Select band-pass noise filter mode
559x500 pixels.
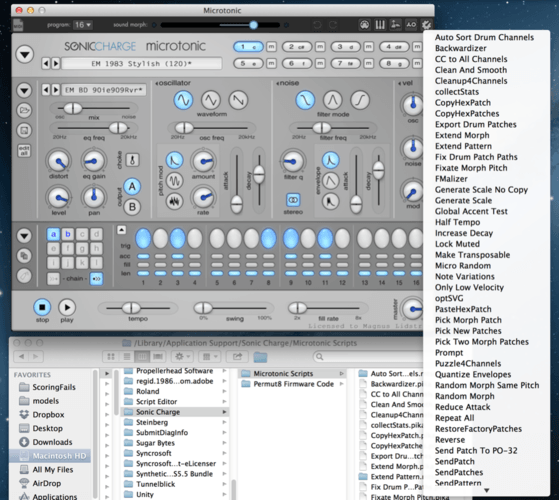pyautogui.click(x=333, y=100)
